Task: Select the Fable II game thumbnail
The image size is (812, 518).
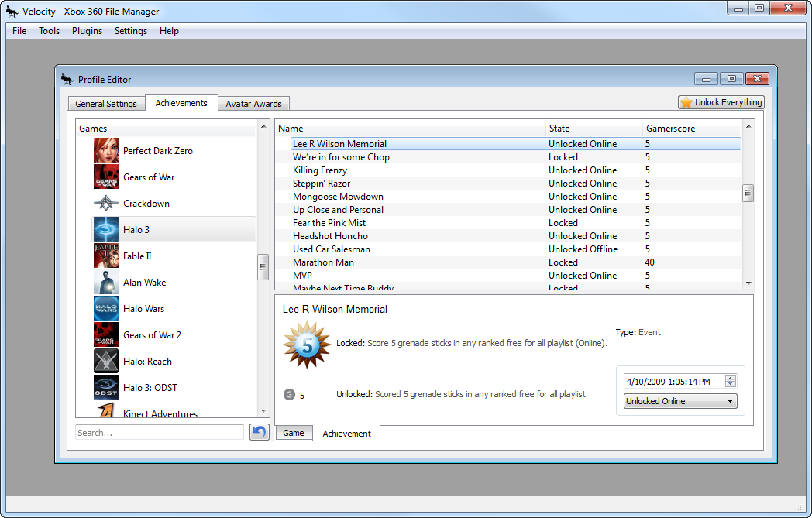Action: tap(105, 256)
